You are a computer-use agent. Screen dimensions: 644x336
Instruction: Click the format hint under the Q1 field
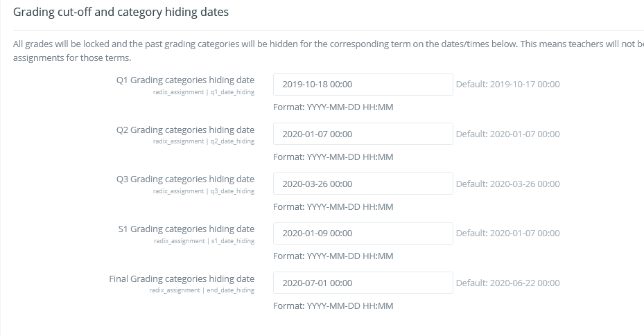[333, 107]
